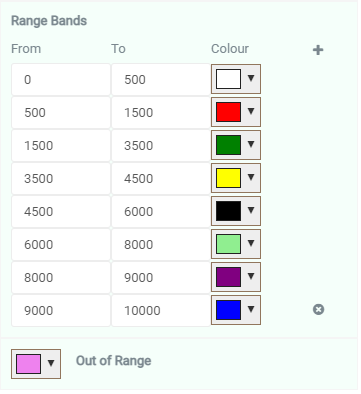
Task: Add a new range band with plus icon
Action: tap(318, 50)
